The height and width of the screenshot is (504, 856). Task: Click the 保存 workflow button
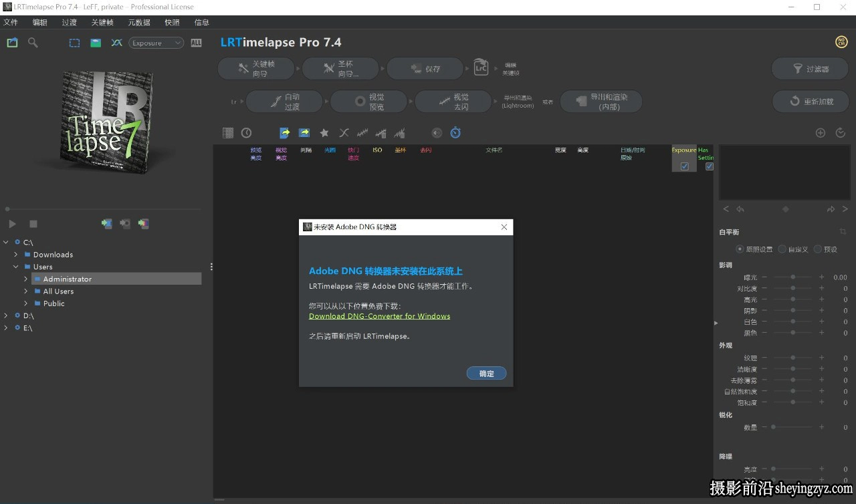(x=425, y=69)
